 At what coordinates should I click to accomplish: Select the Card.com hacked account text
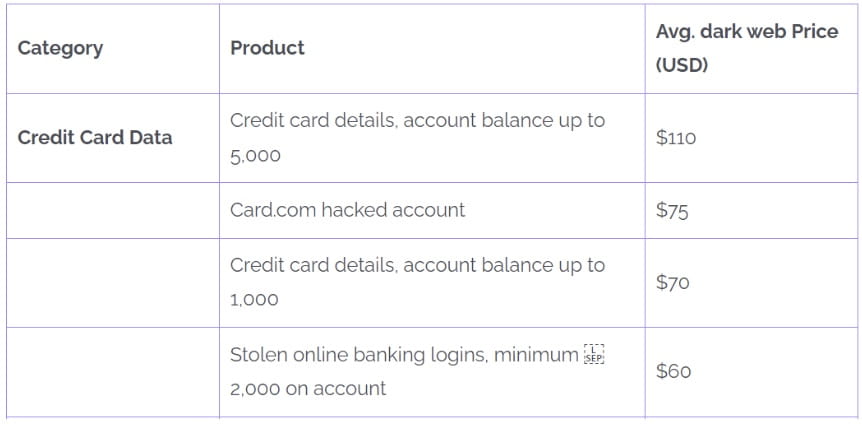[347, 210]
